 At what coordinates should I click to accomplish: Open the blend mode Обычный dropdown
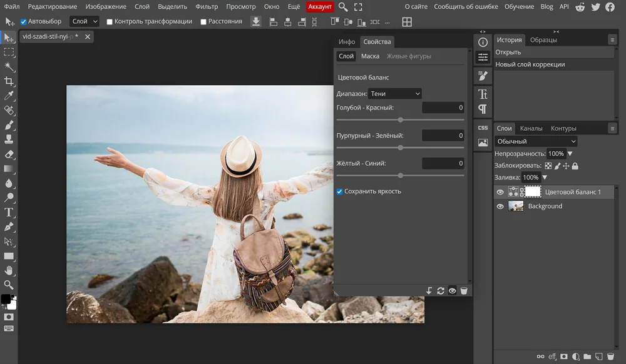pyautogui.click(x=536, y=141)
